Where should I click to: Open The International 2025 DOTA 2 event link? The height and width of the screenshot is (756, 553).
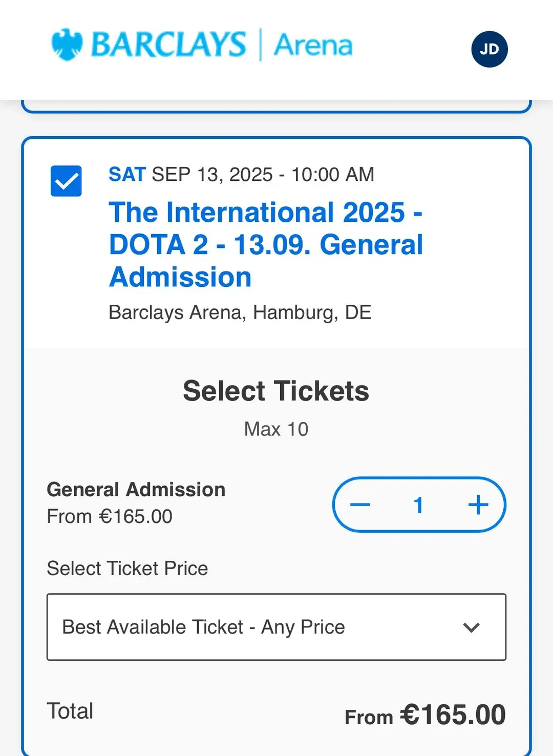pos(266,244)
